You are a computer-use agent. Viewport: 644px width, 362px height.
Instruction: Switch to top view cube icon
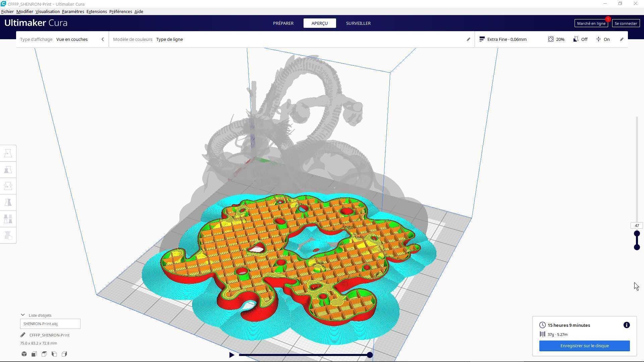tap(44, 354)
